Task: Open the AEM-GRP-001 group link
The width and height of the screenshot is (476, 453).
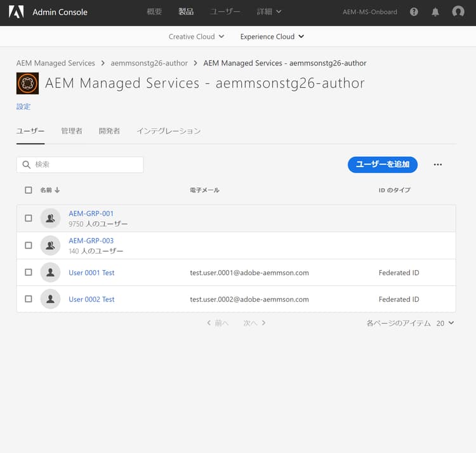Action: [x=91, y=213]
